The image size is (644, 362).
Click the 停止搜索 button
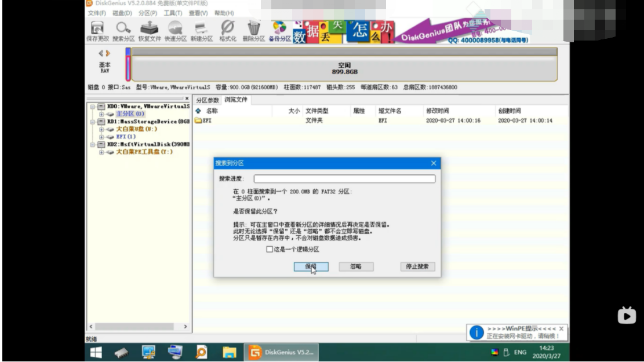[x=417, y=266]
